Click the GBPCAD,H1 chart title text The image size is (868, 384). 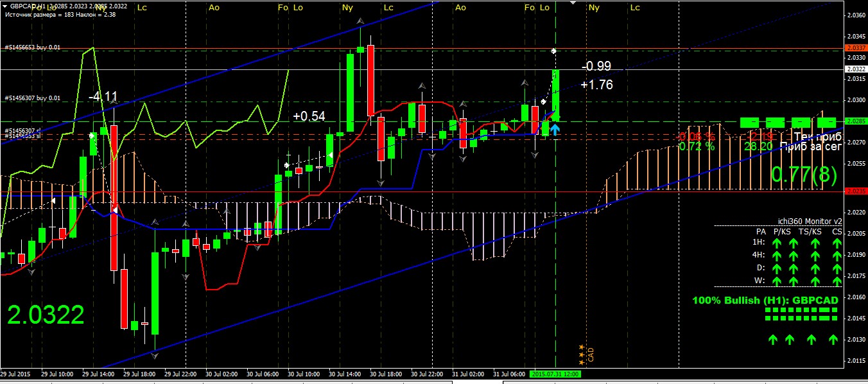(x=27, y=6)
